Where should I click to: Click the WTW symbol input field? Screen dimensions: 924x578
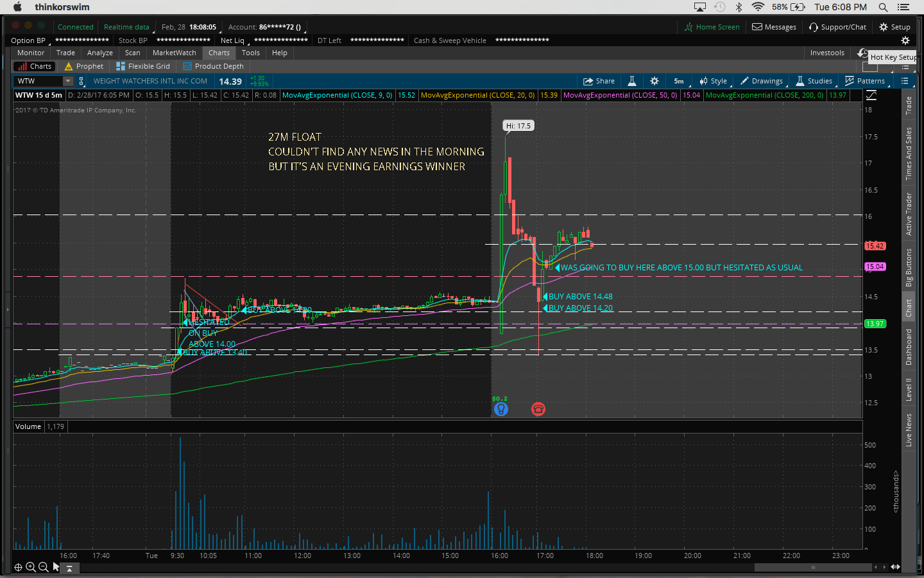pos(38,81)
